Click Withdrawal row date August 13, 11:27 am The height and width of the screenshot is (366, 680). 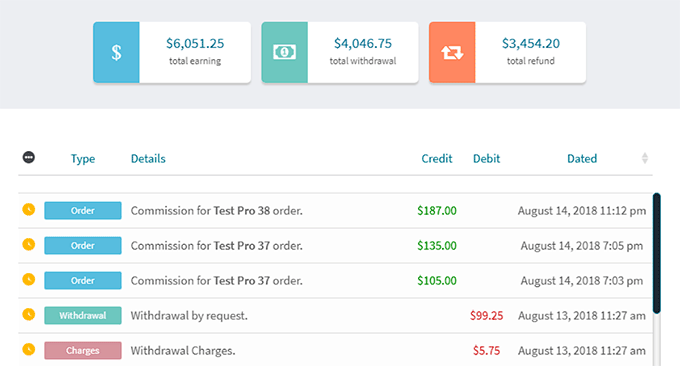coord(582,316)
